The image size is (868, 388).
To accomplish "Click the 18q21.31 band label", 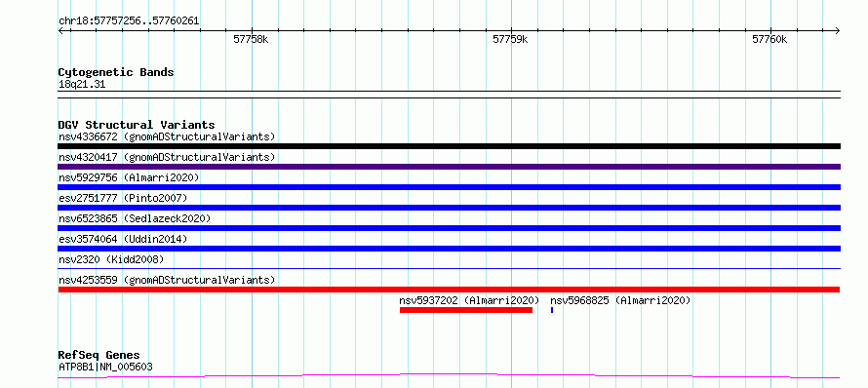I will [x=82, y=84].
